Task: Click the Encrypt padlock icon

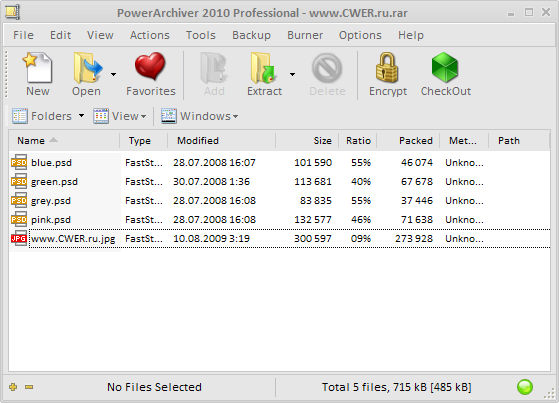Action: [x=387, y=67]
